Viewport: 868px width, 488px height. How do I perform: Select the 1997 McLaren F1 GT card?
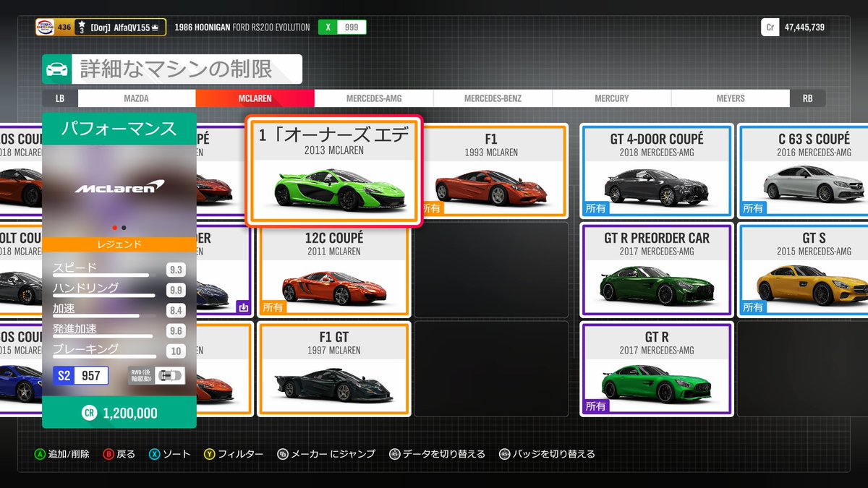tap(334, 369)
